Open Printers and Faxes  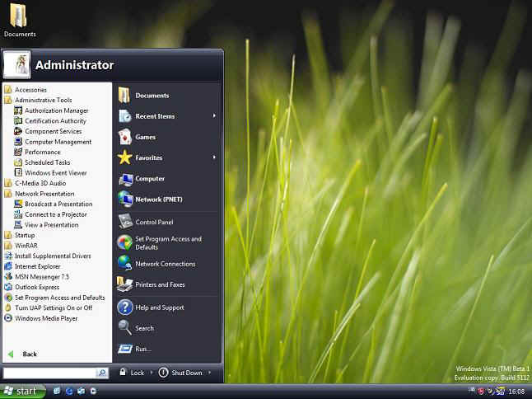coord(159,284)
